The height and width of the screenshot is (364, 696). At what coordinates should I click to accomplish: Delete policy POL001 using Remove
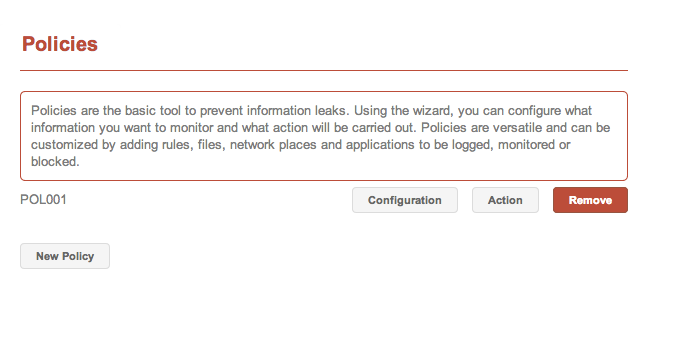pyautogui.click(x=590, y=200)
